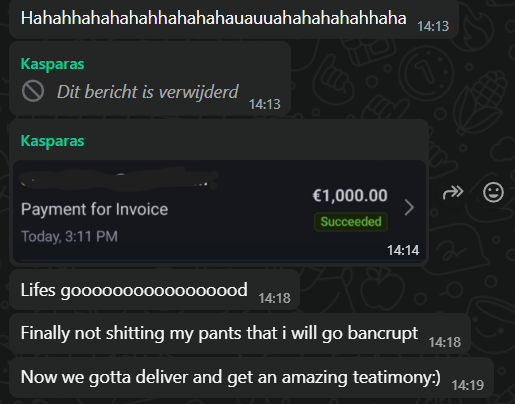Image resolution: width=515 pixels, height=404 pixels.
Task: Select the 'Hahahhahaha' laughing message
Action: pos(234,19)
